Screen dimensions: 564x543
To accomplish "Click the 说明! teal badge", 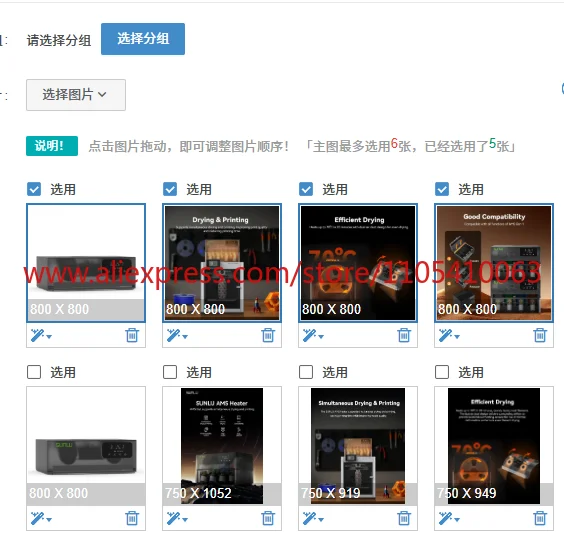I will pos(52,146).
